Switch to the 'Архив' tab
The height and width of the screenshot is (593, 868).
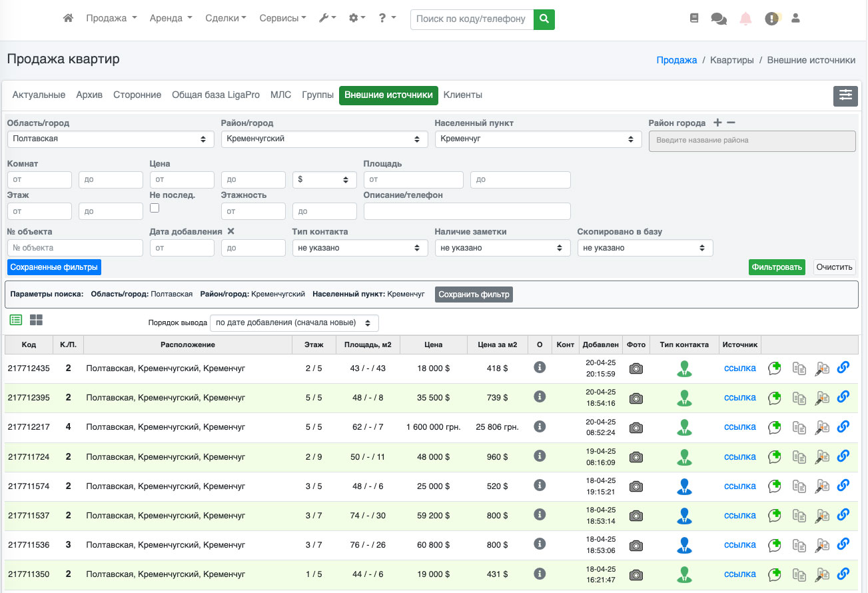[x=89, y=95]
